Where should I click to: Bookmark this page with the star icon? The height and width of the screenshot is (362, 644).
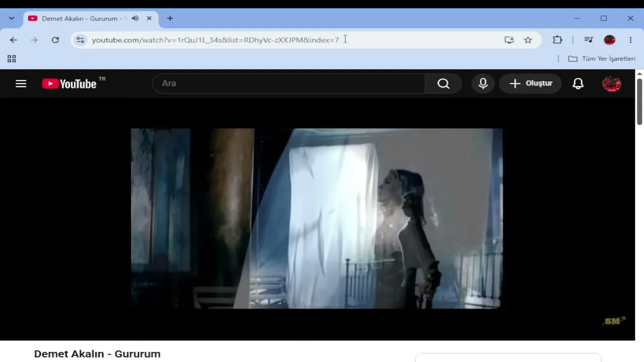[x=528, y=40]
